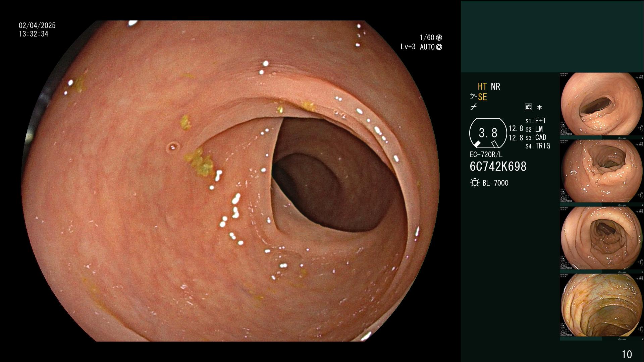Click the scope model EC-720R/L text

[x=486, y=155]
